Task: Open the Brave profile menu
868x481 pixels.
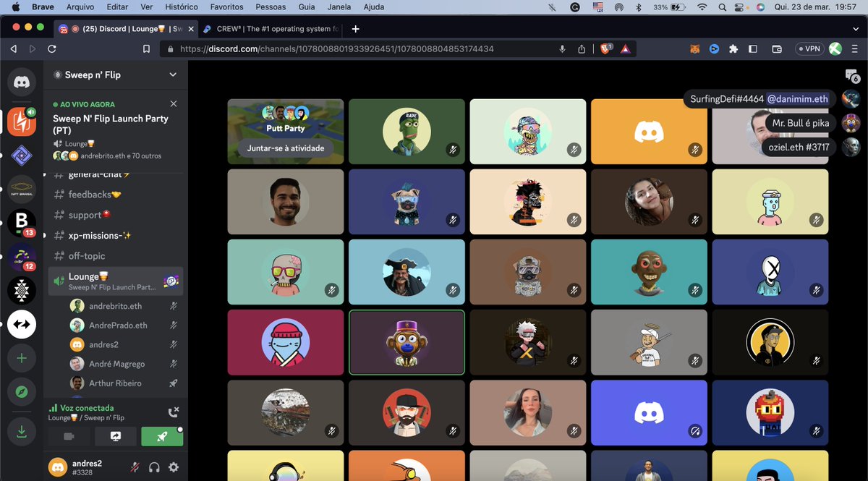Action: click(x=835, y=49)
